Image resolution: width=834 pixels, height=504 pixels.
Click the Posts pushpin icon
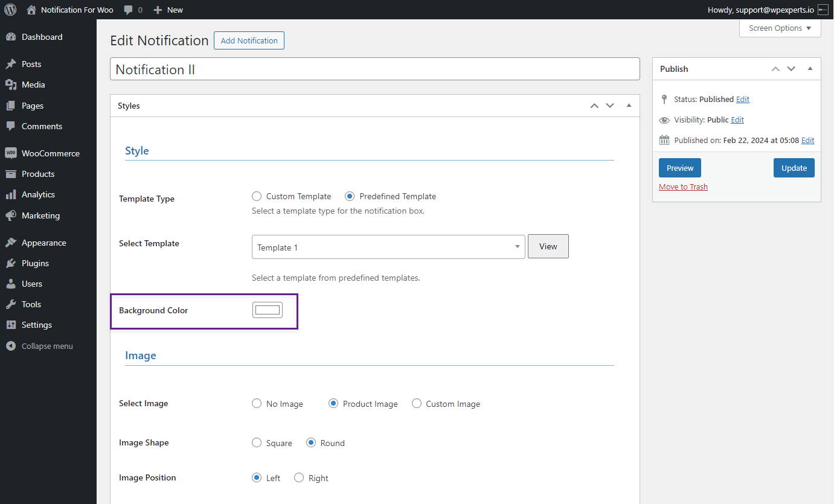11,64
